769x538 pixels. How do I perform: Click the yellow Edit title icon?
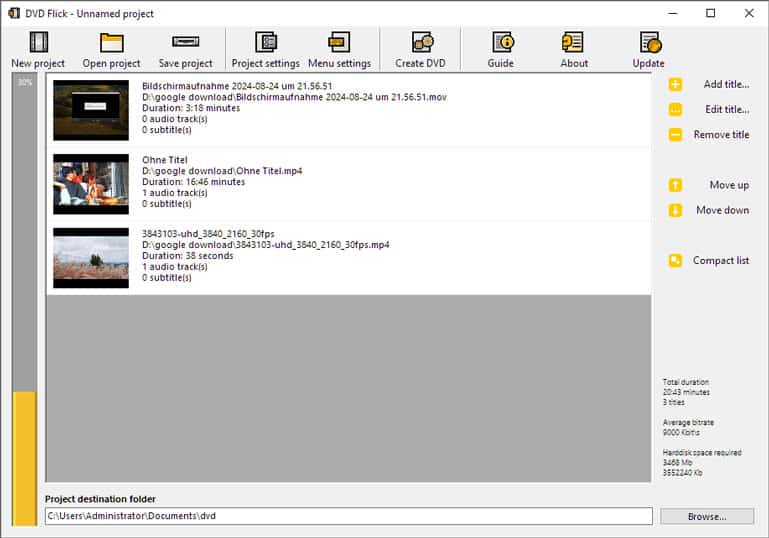675,109
